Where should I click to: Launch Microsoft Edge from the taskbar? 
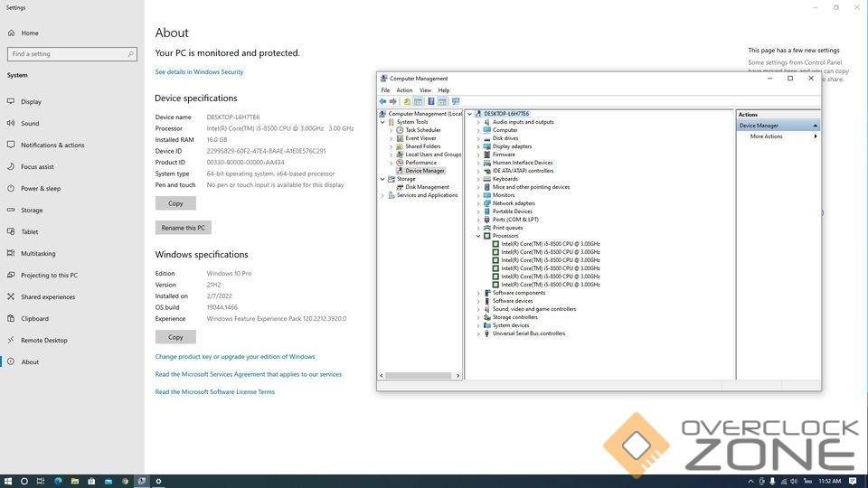tap(58, 482)
